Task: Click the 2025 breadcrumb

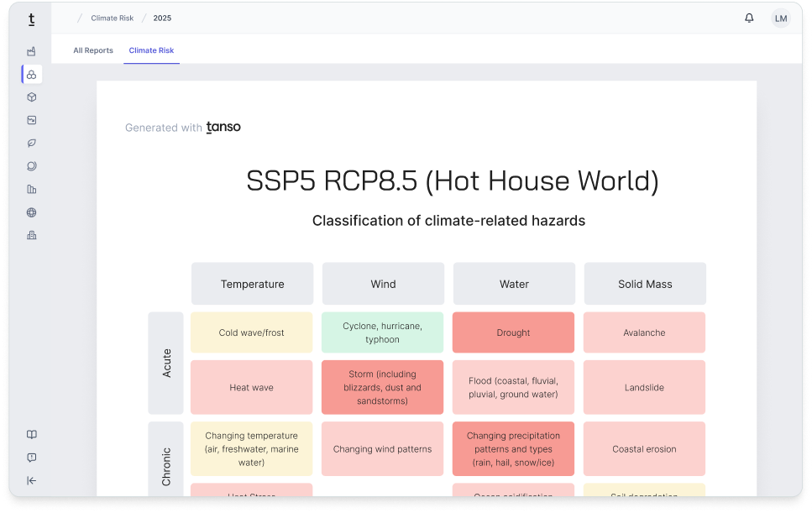Action: [162, 18]
